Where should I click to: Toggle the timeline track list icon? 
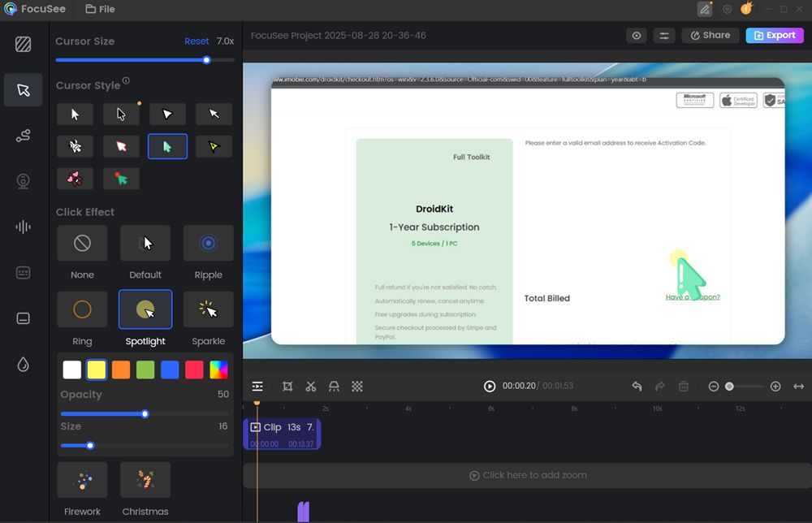257,387
